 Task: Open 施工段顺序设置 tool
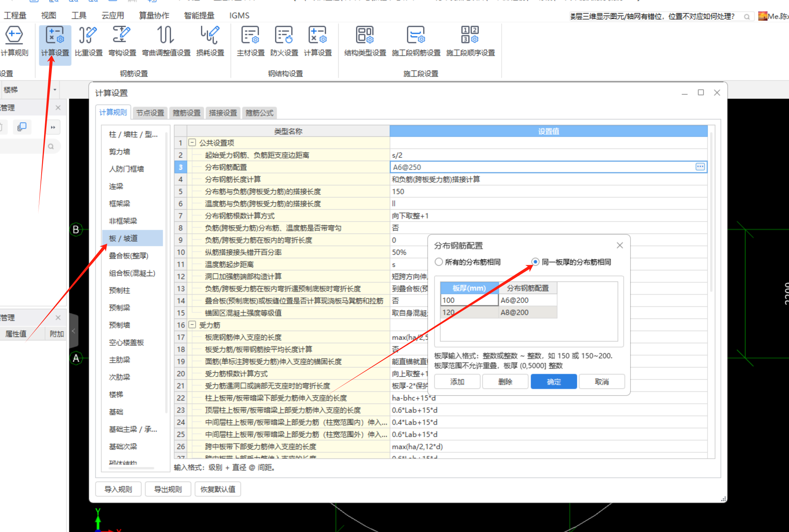click(x=470, y=42)
